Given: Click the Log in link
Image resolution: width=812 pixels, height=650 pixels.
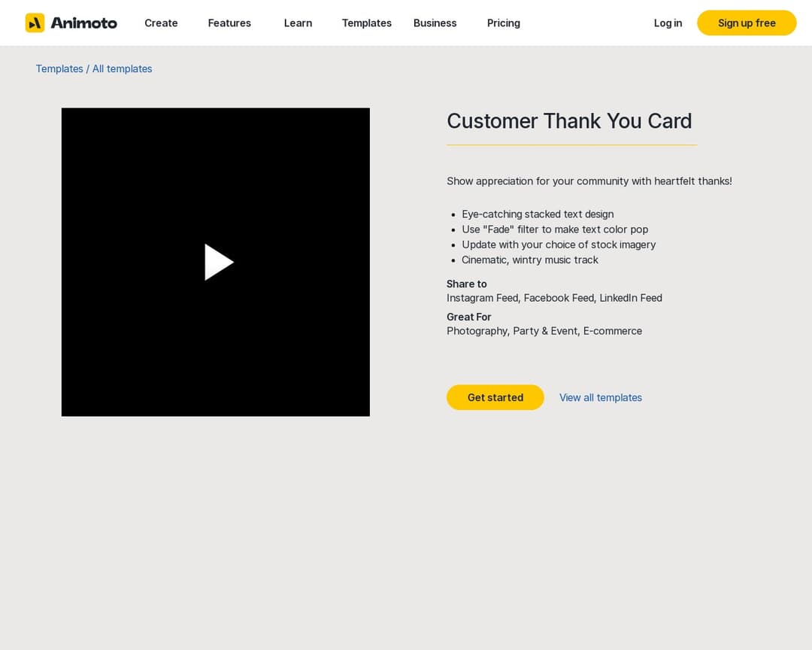Looking at the screenshot, I should (668, 23).
